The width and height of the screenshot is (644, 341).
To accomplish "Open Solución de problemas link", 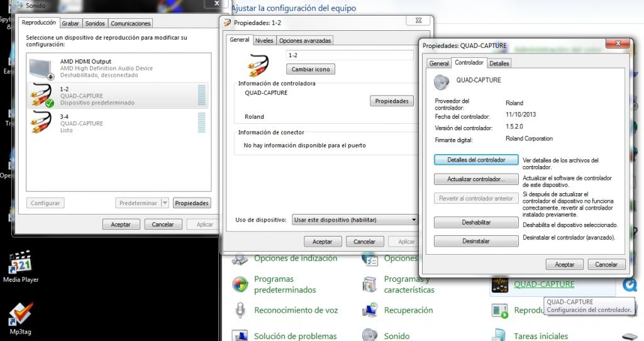I will [295, 336].
